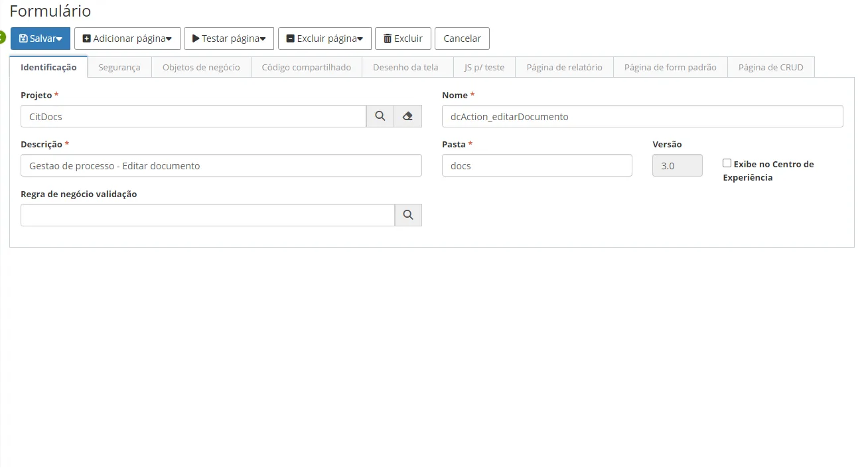Open the Objetos de negócio tab
Image resolution: width=868 pixels, height=468 pixels.
coord(201,67)
